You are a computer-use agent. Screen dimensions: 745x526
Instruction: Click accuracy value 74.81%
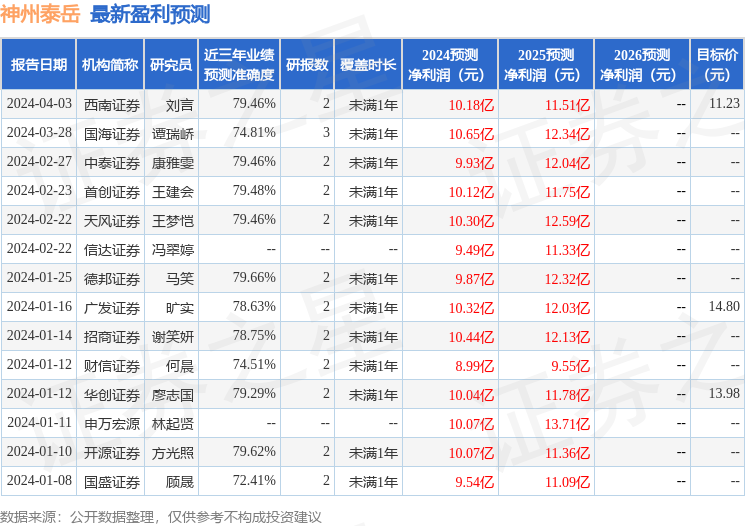pyautogui.click(x=254, y=133)
